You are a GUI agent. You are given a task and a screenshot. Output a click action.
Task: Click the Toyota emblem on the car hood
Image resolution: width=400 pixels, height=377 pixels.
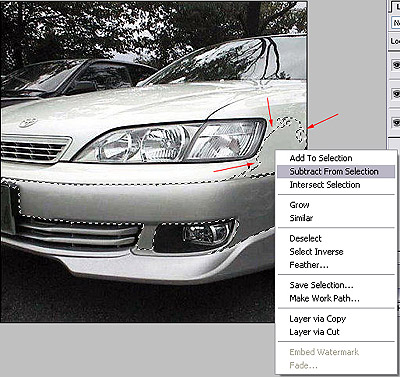pyautogui.click(x=28, y=122)
